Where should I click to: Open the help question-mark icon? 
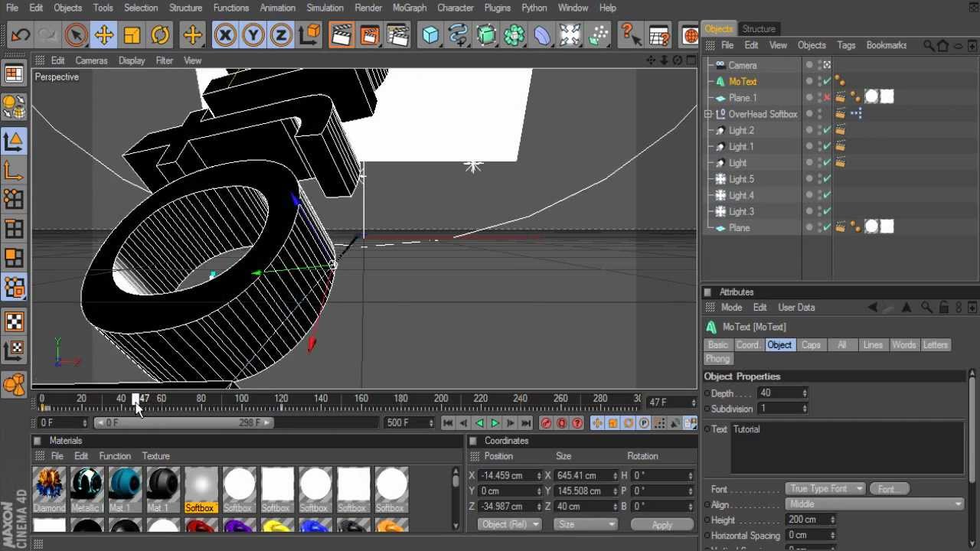coord(630,35)
